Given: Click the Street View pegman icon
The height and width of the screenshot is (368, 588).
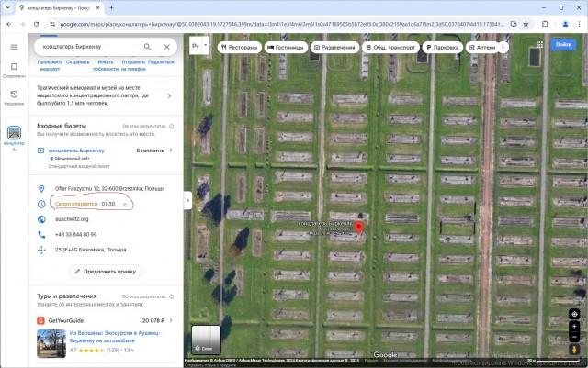Looking at the screenshot, I should pyautogui.click(x=574, y=350).
